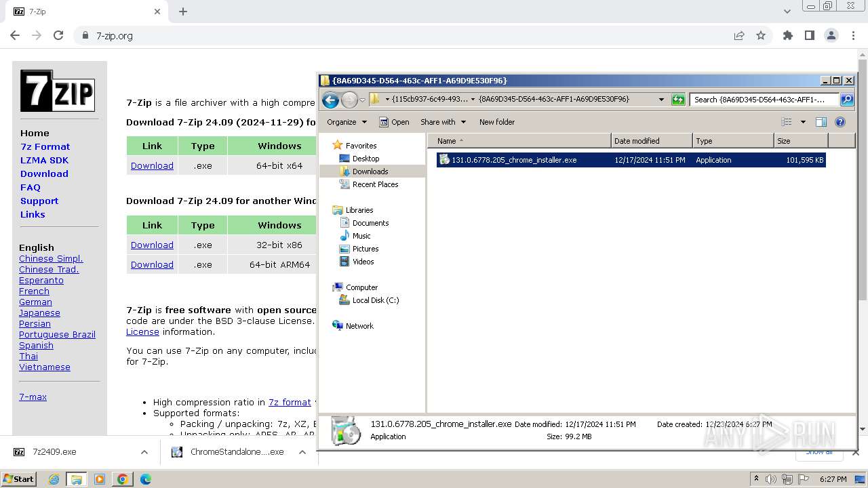Expand the address bar history dropdown
The height and width of the screenshot is (488, 868).
[x=661, y=100]
